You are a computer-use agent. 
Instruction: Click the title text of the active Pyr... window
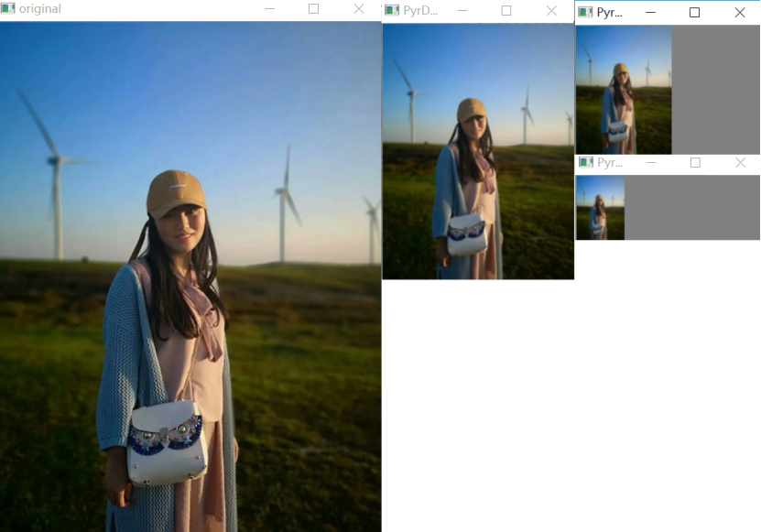pos(610,13)
